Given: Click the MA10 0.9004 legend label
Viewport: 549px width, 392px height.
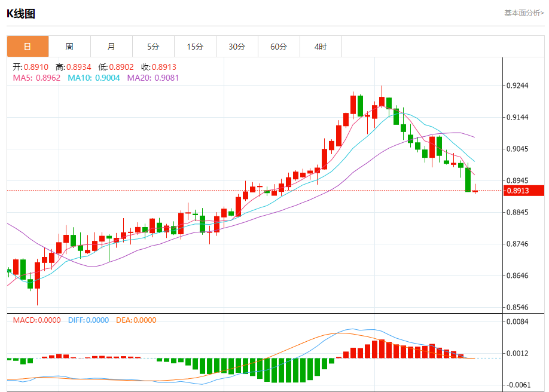Looking at the screenshot, I should click(x=94, y=78).
